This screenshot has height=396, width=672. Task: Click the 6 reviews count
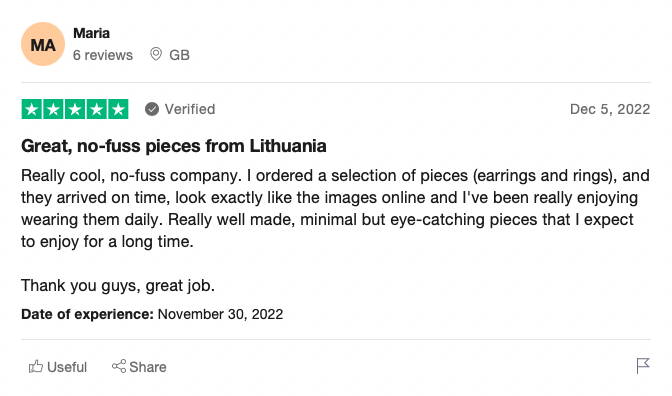click(103, 55)
